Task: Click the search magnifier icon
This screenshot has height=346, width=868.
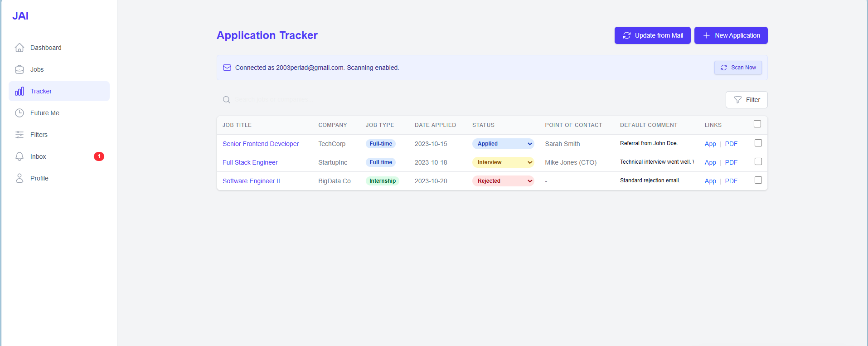Action: point(227,100)
